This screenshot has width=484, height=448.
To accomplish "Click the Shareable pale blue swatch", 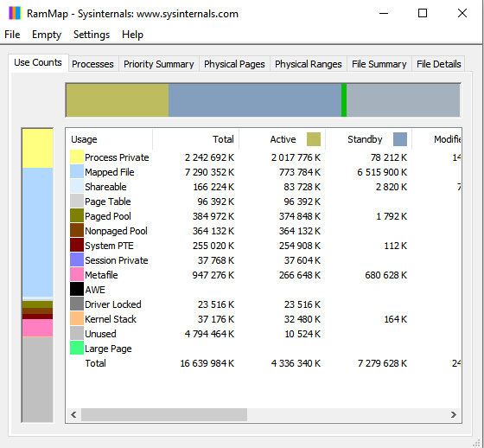I will tap(77, 186).
